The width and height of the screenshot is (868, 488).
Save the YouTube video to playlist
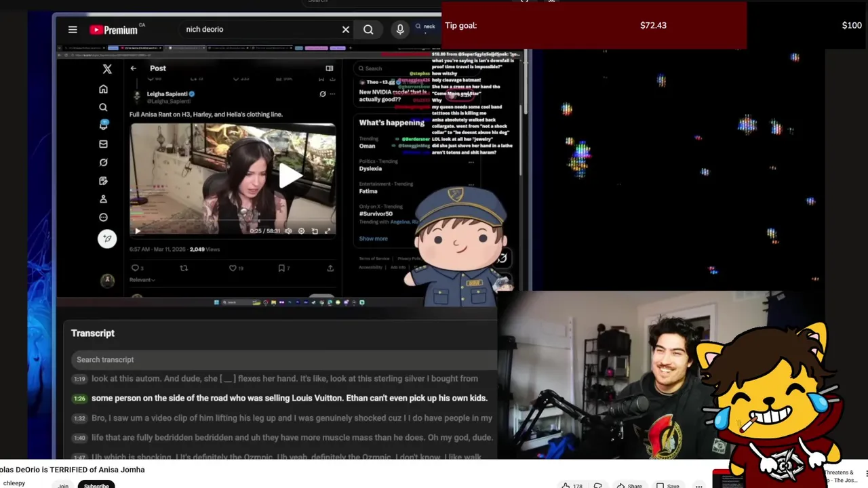coord(667,485)
